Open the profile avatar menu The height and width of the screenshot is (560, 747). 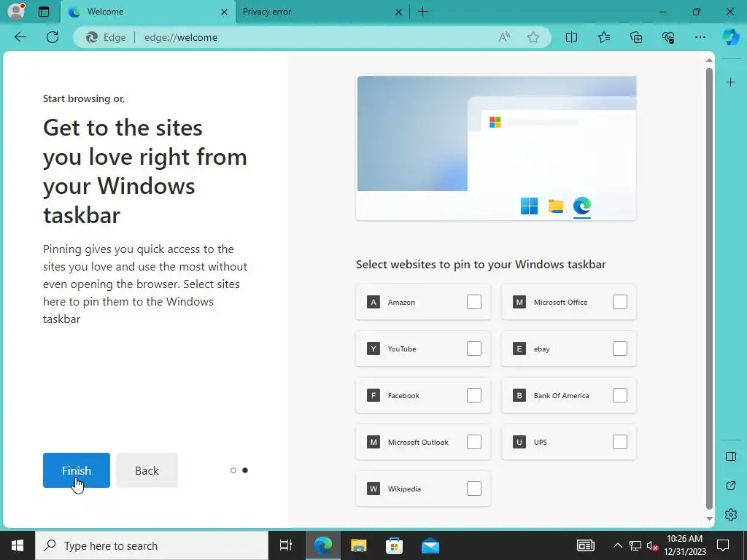[16, 11]
